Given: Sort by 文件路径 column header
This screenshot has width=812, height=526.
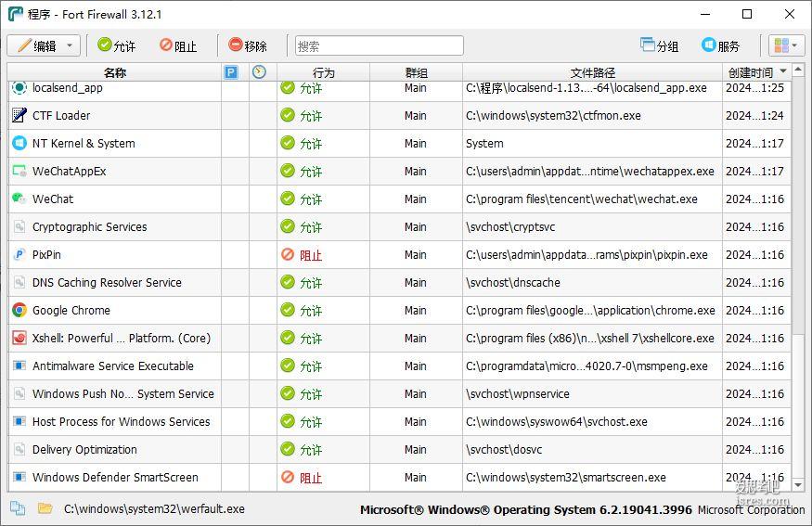Looking at the screenshot, I should point(592,72).
